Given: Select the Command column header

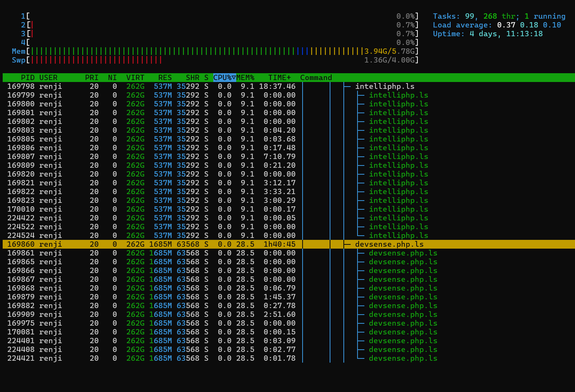Looking at the screenshot, I should pyautogui.click(x=316, y=78).
